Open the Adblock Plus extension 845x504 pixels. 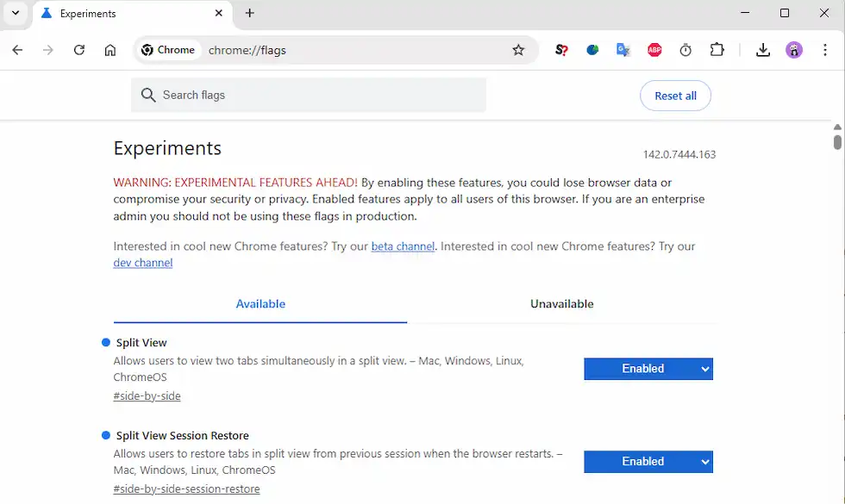point(654,50)
